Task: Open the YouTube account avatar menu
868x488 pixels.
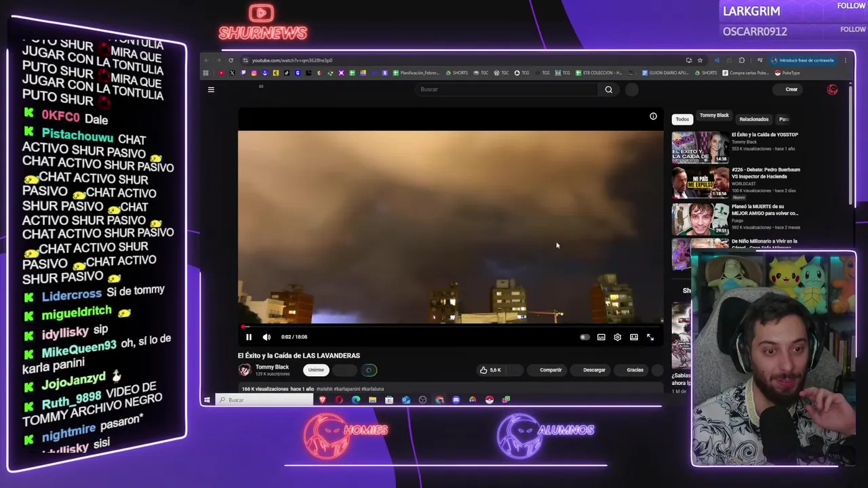Action: (x=832, y=89)
